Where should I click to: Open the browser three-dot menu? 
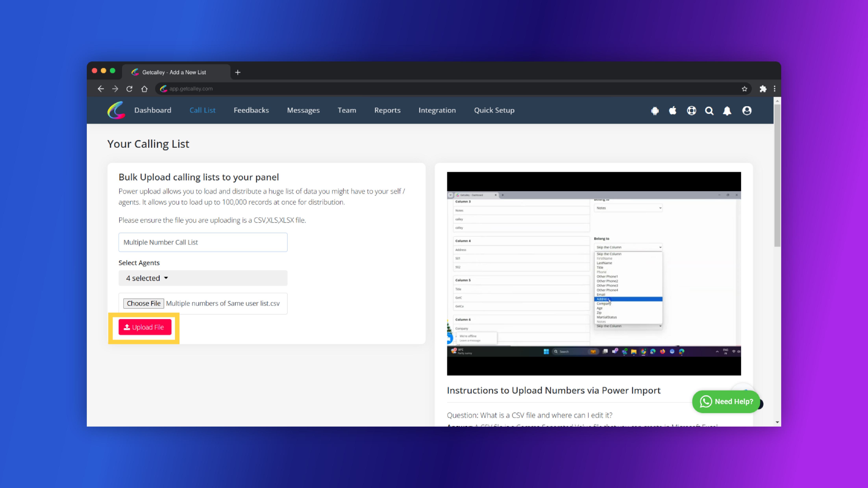[775, 89]
